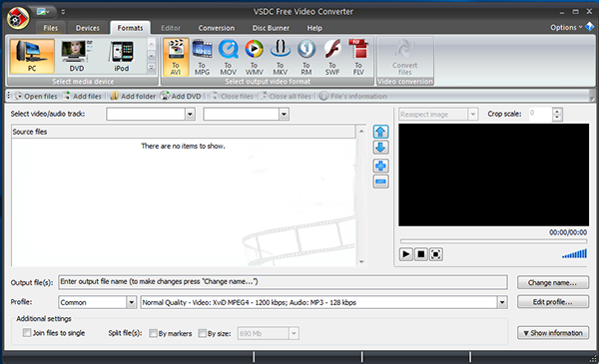Image resolution: width=599 pixels, height=364 pixels.
Task: Open File's information from toolbar
Action: pos(353,96)
